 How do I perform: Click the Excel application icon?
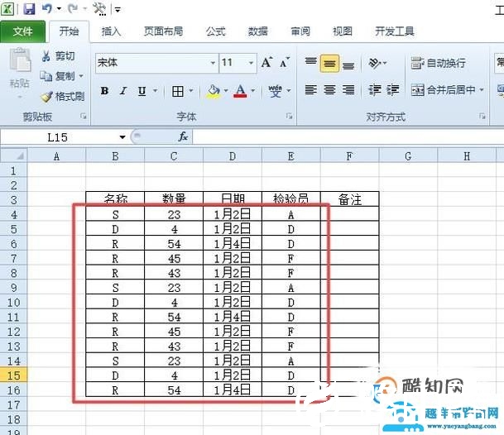(x=7, y=8)
